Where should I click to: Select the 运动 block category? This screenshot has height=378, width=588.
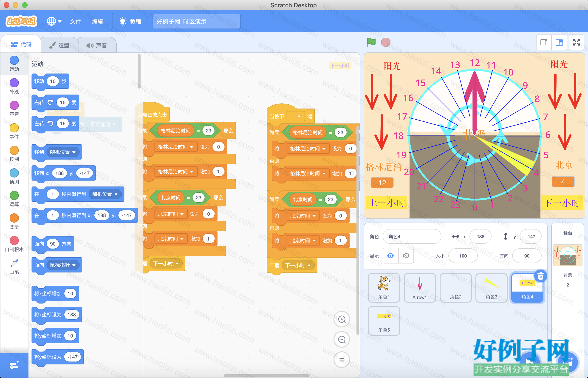14,63
